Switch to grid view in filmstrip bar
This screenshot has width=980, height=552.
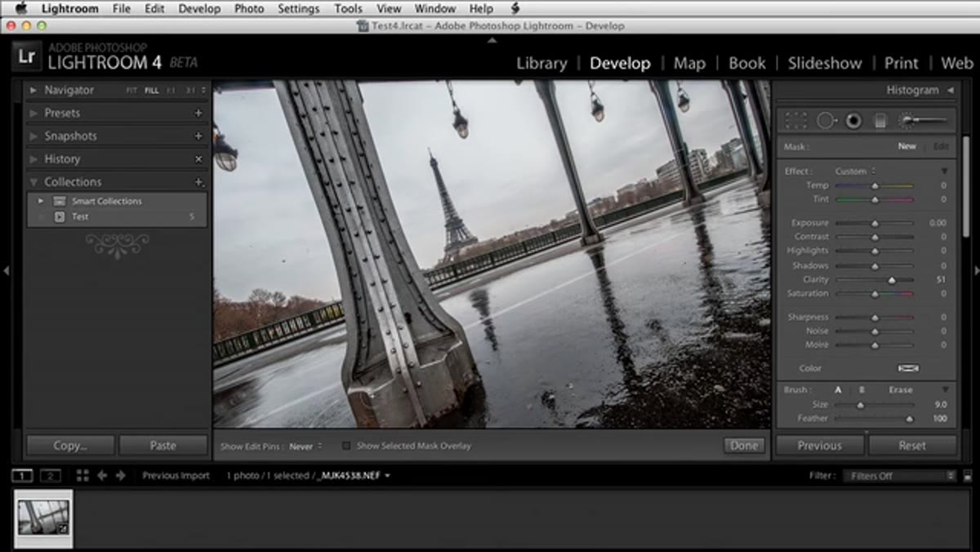(x=82, y=475)
